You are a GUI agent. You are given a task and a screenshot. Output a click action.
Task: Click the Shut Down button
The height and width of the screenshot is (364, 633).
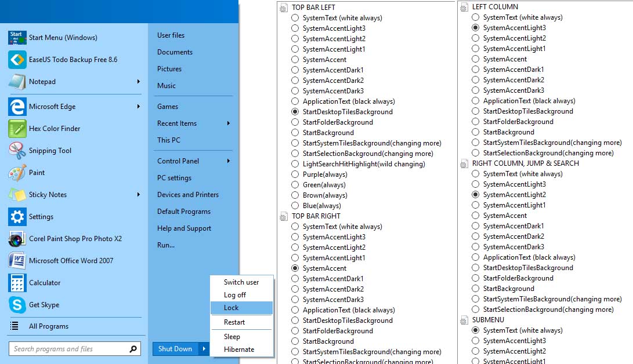175,349
